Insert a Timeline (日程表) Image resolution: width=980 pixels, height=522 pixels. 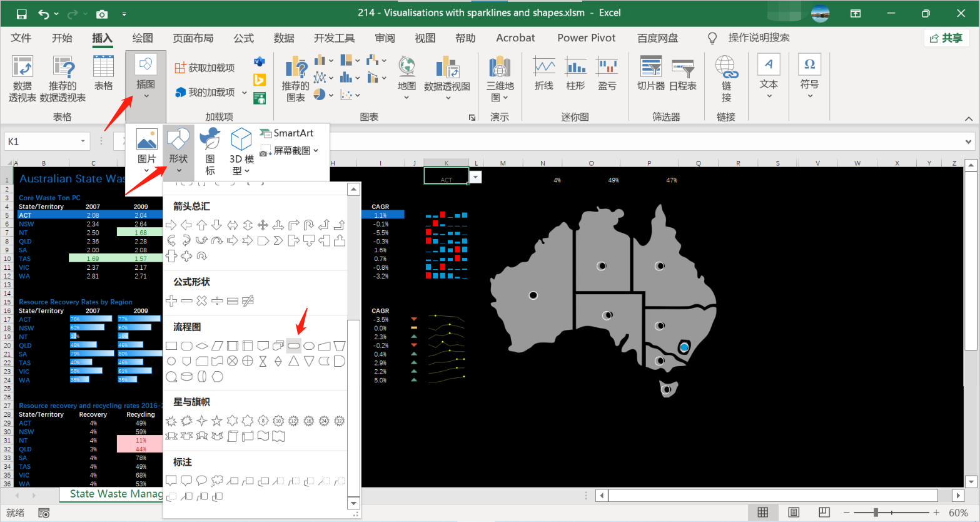pos(683,74)
